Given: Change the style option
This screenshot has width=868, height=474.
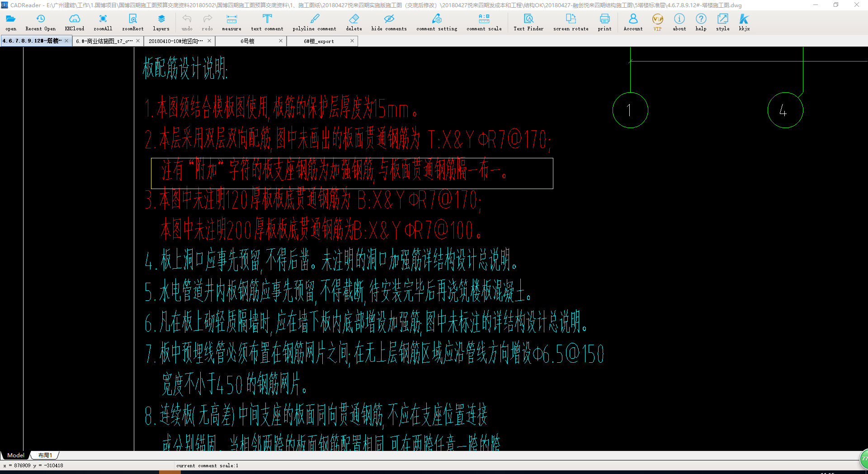Looking at the screenshot, I should (722, 22).
